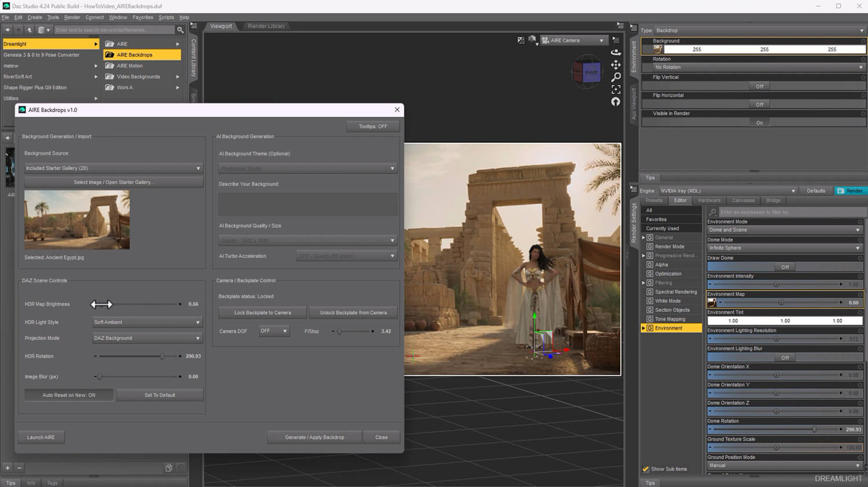This screenshot has width=868, height=487.
Task: Adjust the HDR Rotation slider handle
Action: 162,356
